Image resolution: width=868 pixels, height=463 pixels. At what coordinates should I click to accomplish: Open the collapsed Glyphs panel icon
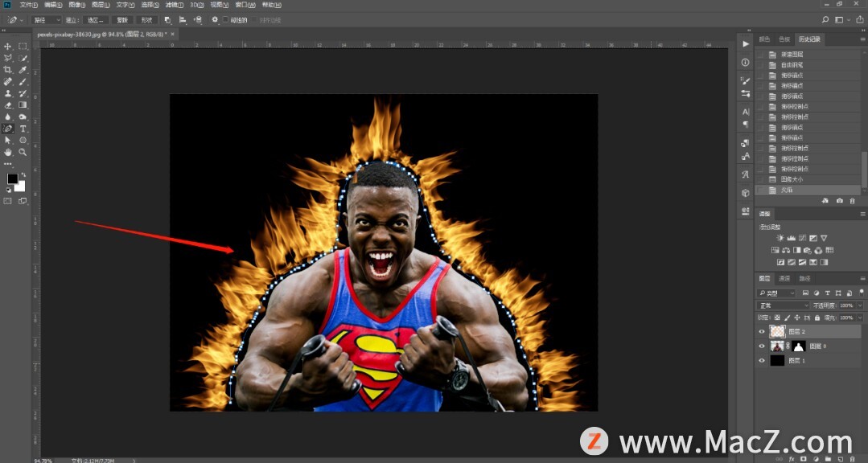point(746,174)
